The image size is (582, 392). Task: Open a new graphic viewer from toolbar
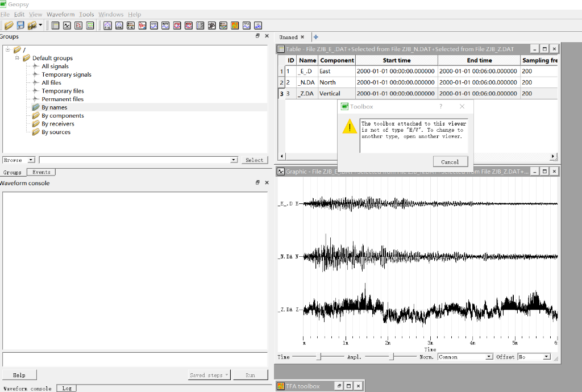[66, 26]
